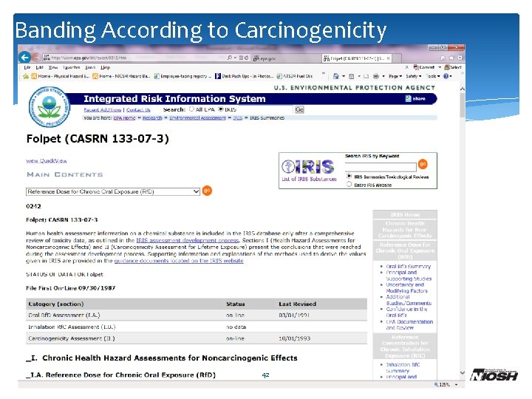Viewport: 532px width, 399px height.
Task: Open 'Home - NIOSH Hazard Ba..' favorites bookmark
Action: 121,76
